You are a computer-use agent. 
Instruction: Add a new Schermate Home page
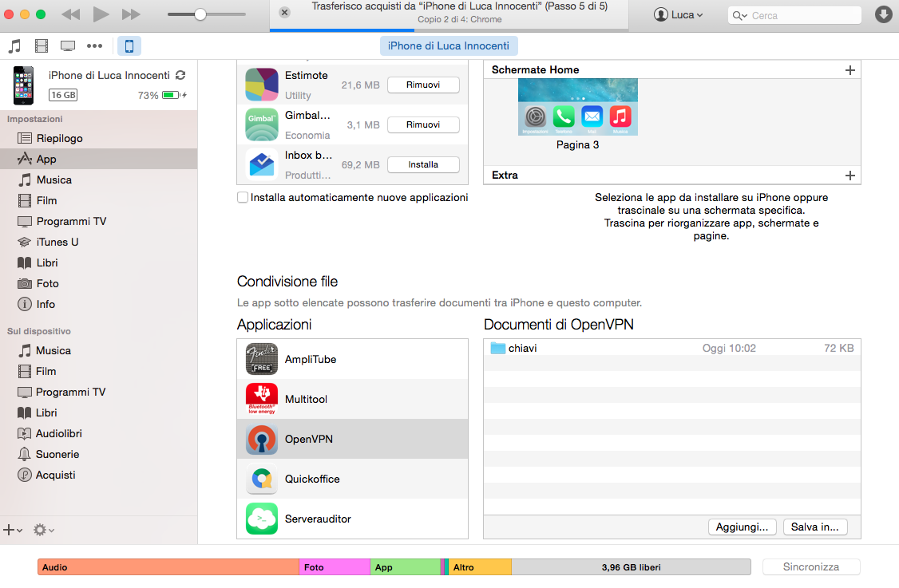pyautogui.click(x=849, y=70)
